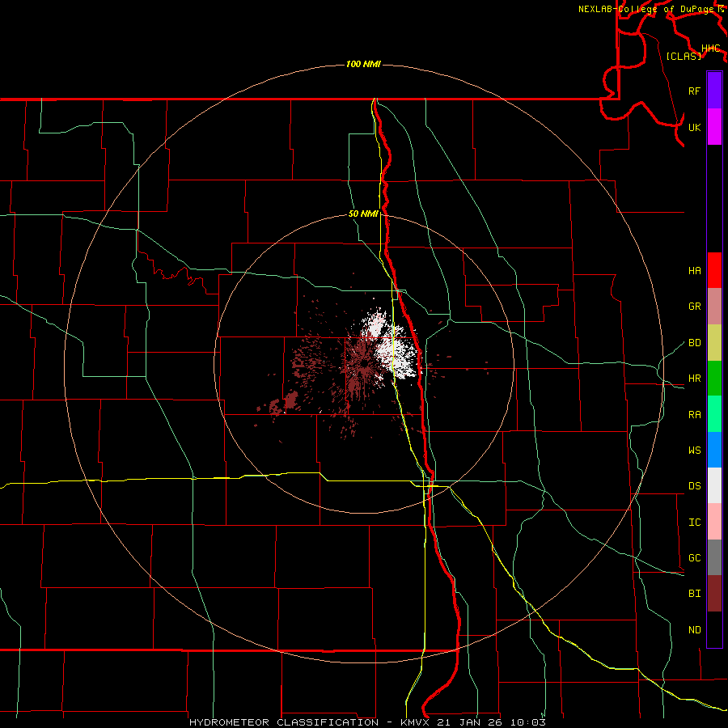The image size is (728, 728).
Task: Click the BD yellow legend swatch
Action: click(714, 343)
